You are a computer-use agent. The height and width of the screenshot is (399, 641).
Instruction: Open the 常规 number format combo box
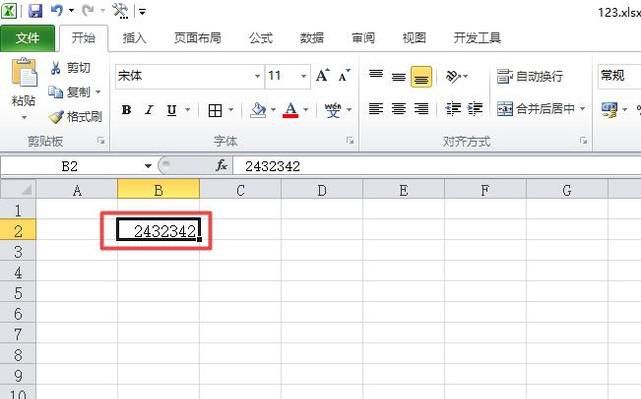pos(619,76)
